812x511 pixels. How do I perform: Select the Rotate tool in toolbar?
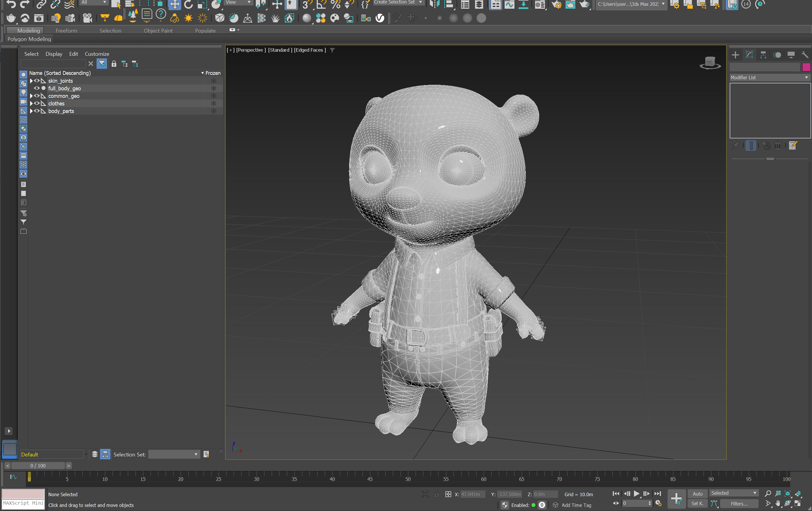(188, 4)
